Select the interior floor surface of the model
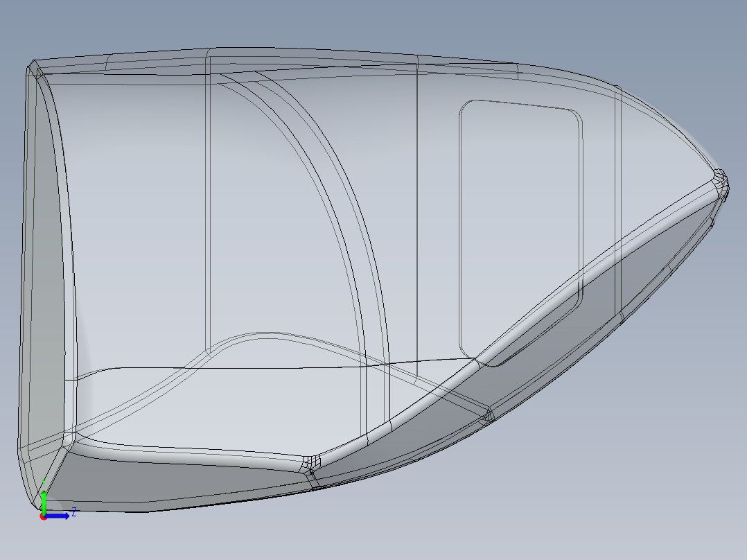 click(x=208, y=409)
